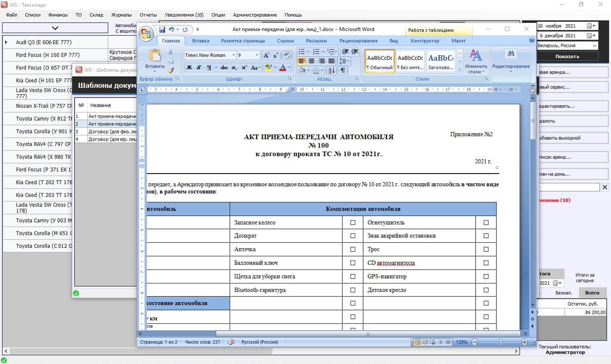Apply italic formatting (К) in the ribbon
Viewport: 611px width, 364px height.
199,67
